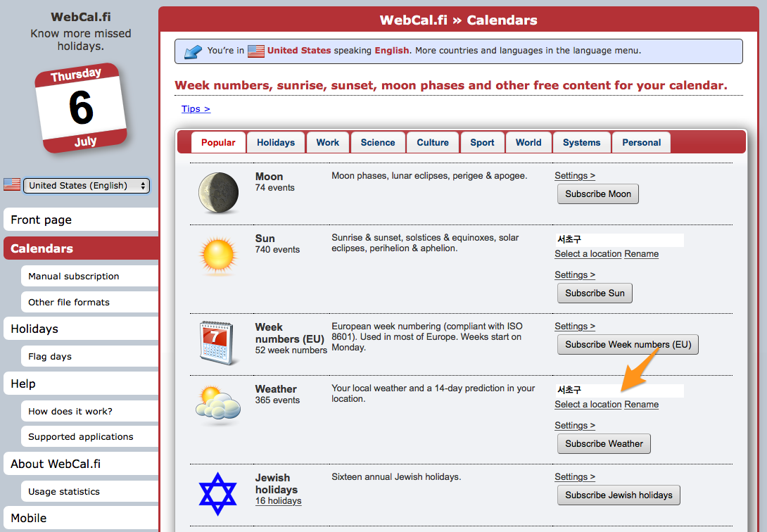The width and height of the screenshot is (767, 532).
Task: Open the Work tab
Action: tap(328, 142)
